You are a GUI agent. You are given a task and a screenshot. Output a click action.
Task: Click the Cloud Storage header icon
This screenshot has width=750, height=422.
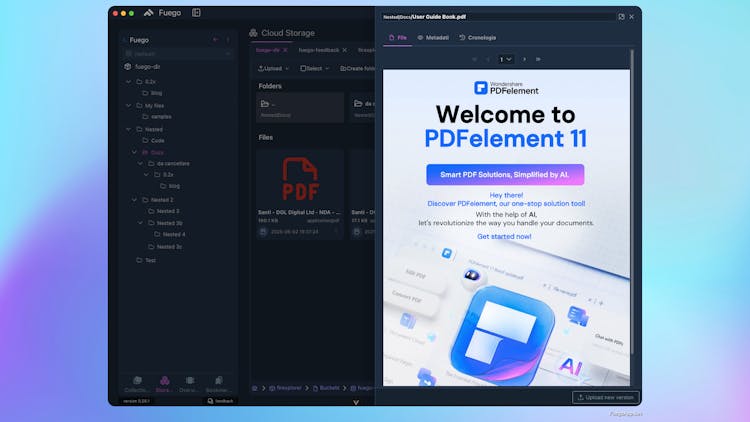254,33
